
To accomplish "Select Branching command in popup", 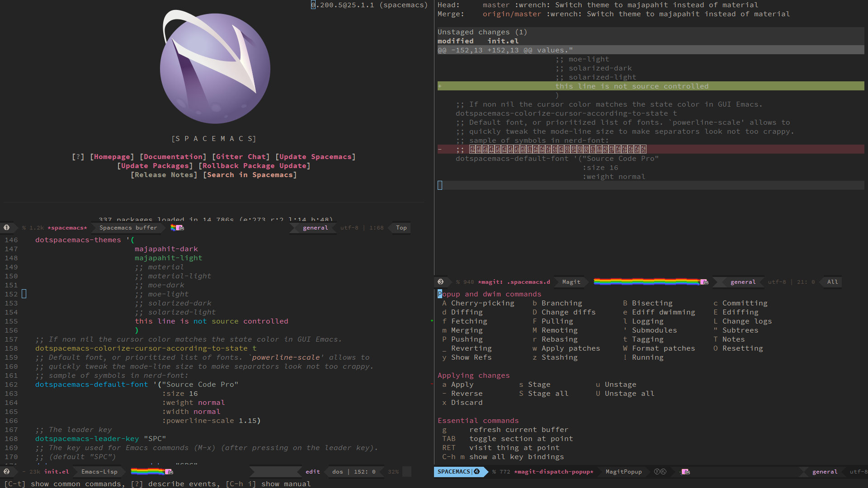I will pyautogui.click(x=557, y=303).
